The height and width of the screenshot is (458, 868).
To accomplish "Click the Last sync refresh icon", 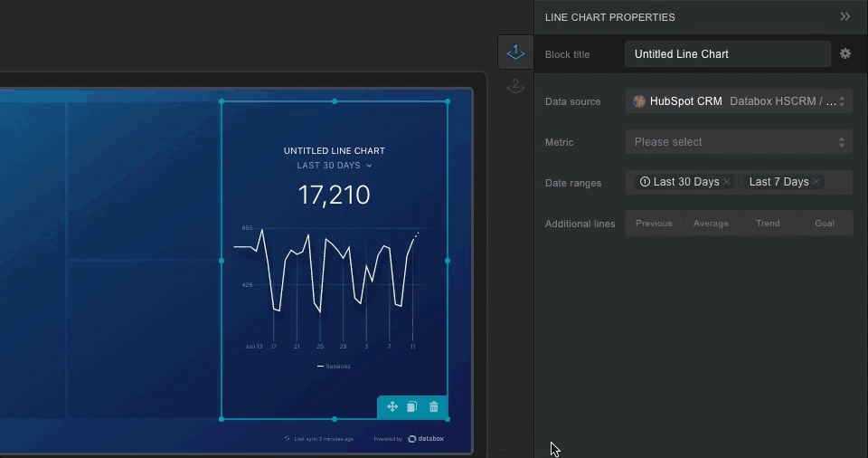I will click(x=287, y=439).
